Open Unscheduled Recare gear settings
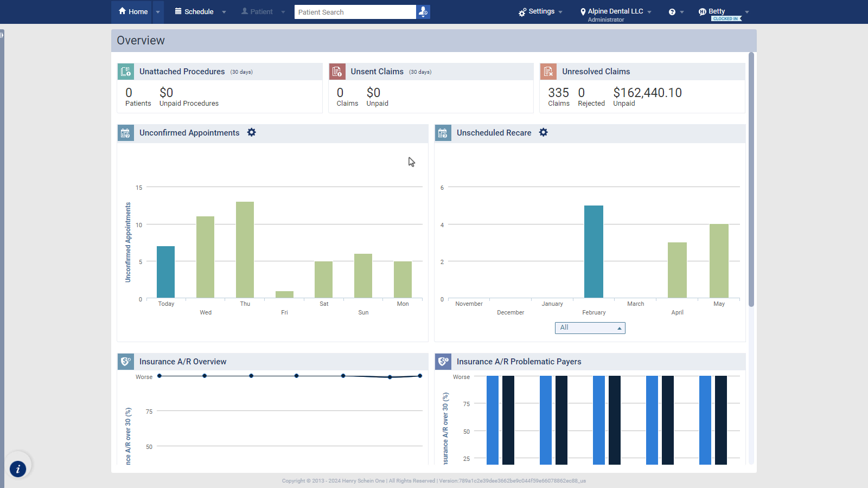Image resolution: width=868 pixels, height=488 pixels. pos(544,133)
